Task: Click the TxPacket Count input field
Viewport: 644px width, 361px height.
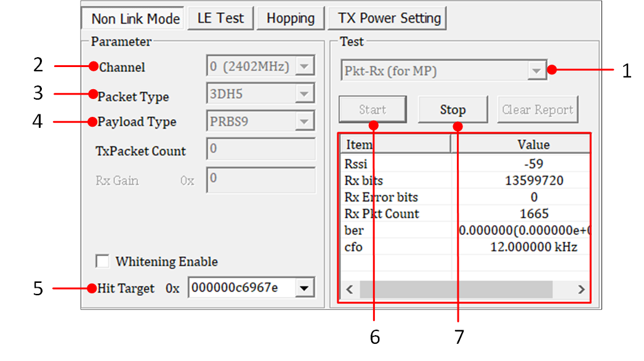Action: [260, 149]
